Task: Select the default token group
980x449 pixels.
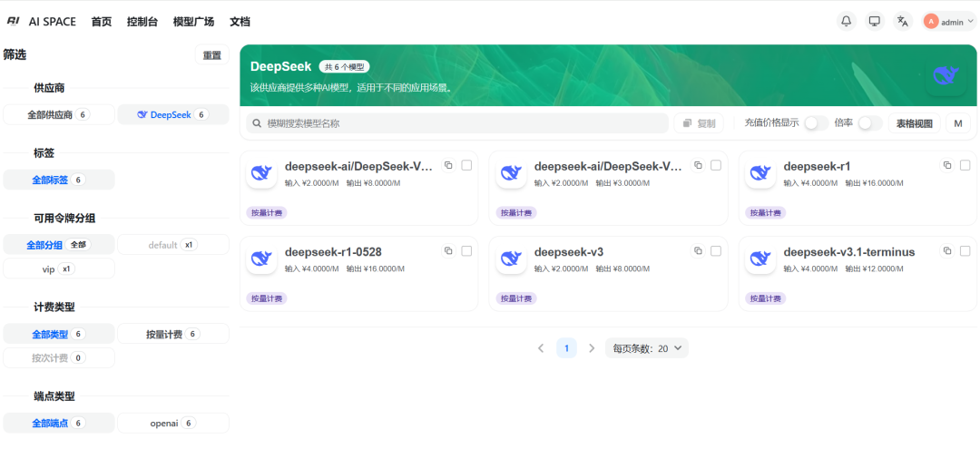Action: tap(173, 245)
